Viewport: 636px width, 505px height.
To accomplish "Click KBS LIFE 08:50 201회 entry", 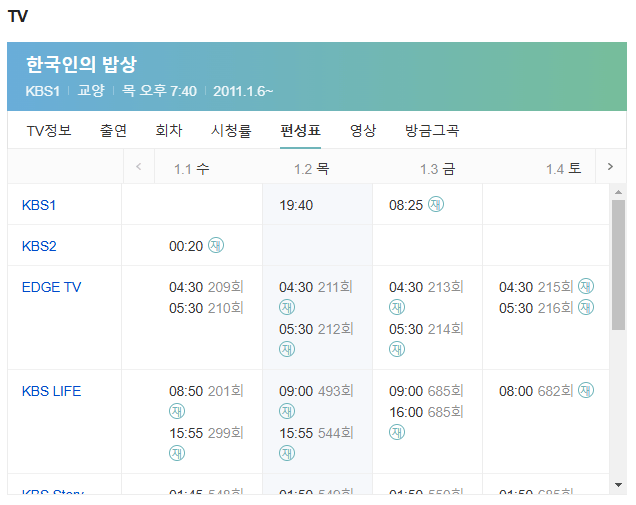I will [206, 391].
